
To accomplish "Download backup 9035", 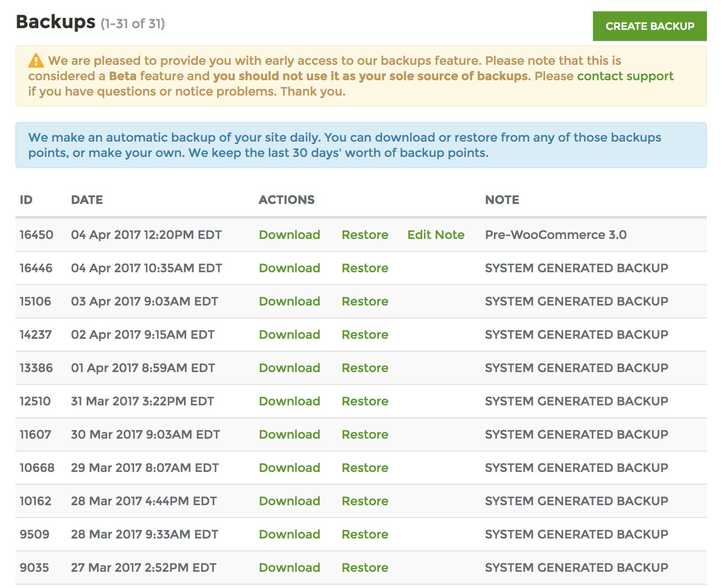I will point(289,568).
